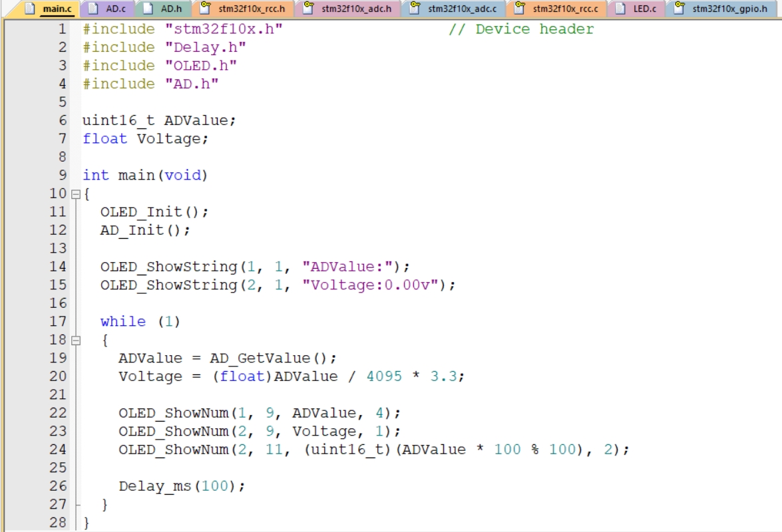Click the AD.c file icon
The width and height of the screenshot is (782, 532).
click(x=93, y=9)
